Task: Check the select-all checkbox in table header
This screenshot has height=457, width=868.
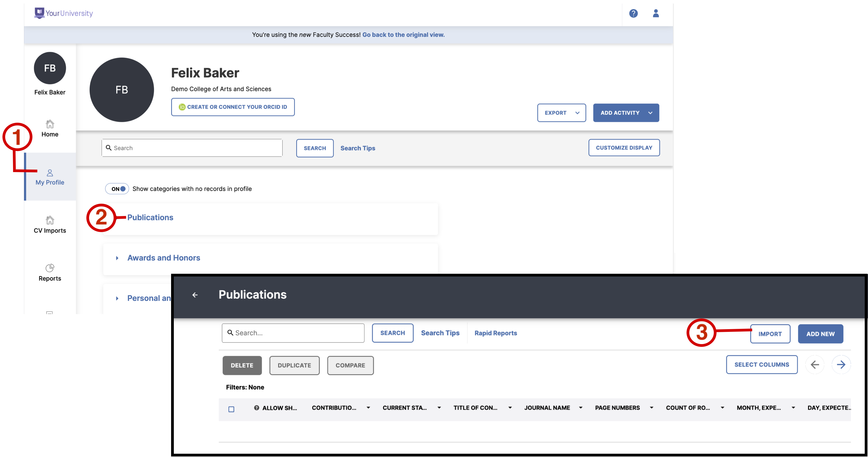Action: (x=231, y=409)
